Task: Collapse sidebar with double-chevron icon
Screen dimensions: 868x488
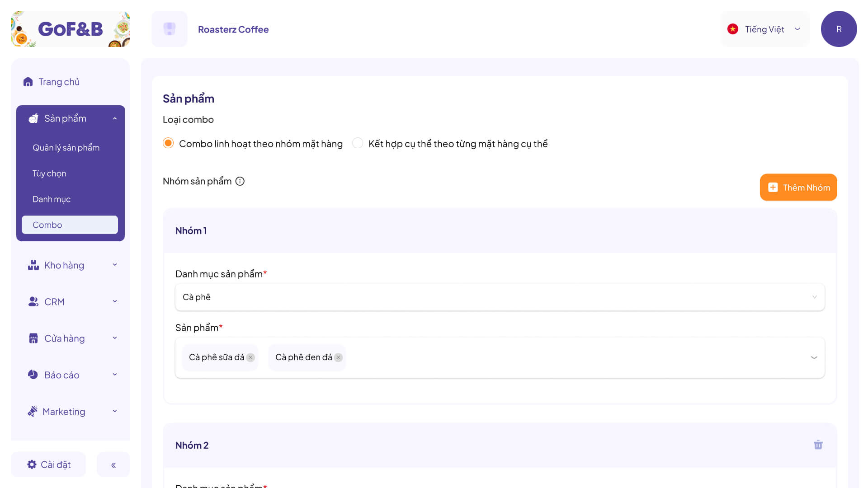Action: click(113, 465)
